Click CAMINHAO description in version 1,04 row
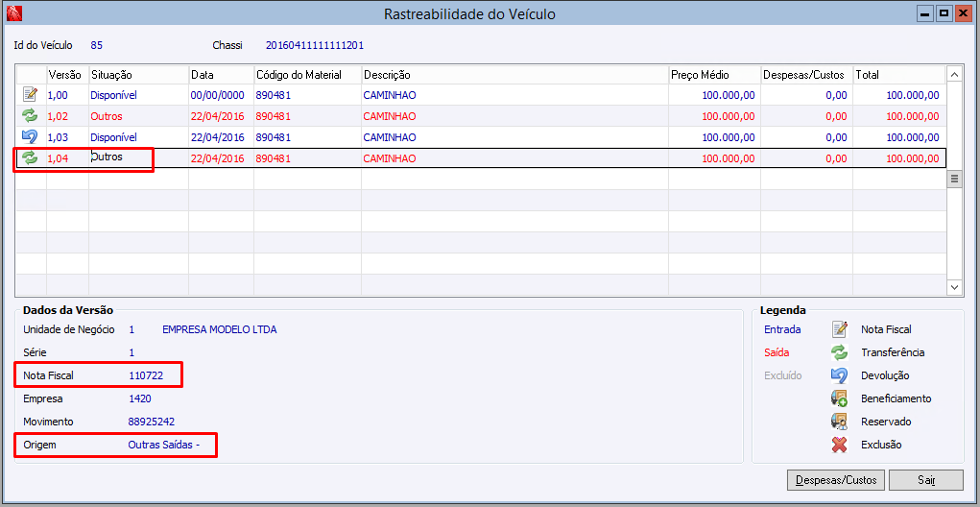This screenshot has width=980, height=507. click(x=390, y=158)
